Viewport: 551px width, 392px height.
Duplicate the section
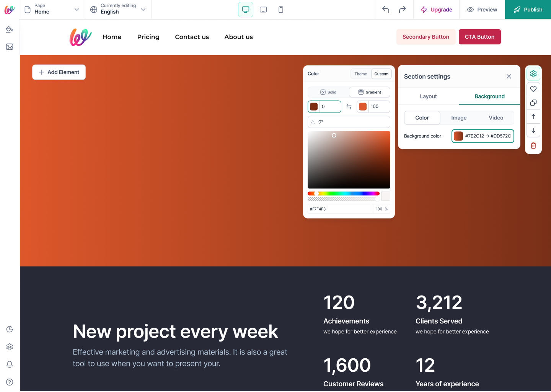533,103
